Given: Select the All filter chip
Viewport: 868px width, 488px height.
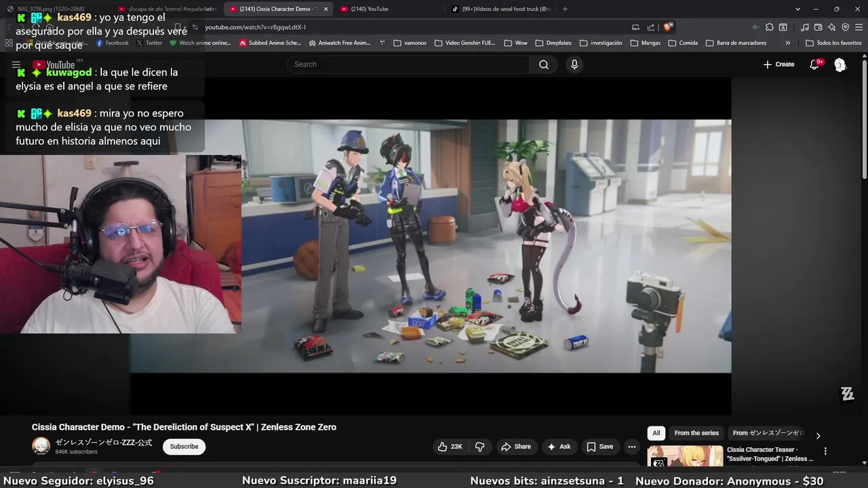Looking at the screenshot, I should (x=656, y=433).
